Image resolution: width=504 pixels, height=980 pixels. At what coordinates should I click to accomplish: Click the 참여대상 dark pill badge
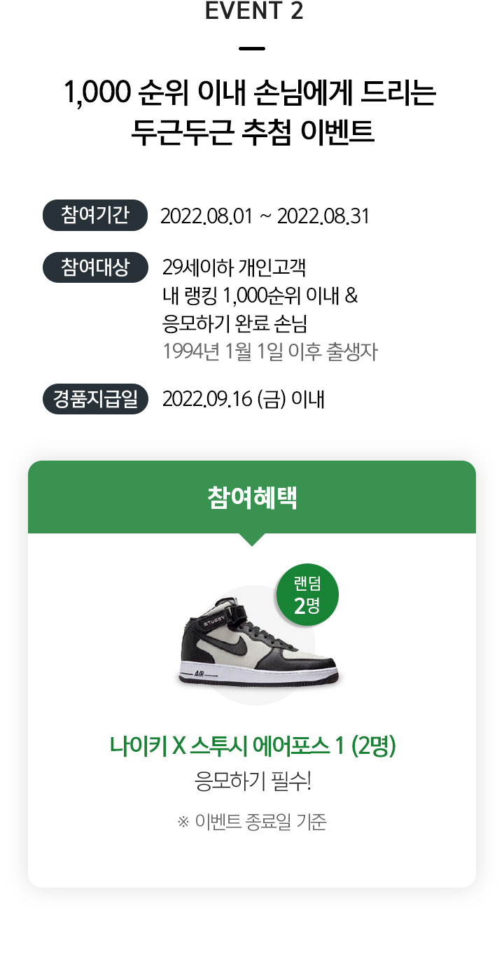95,267
